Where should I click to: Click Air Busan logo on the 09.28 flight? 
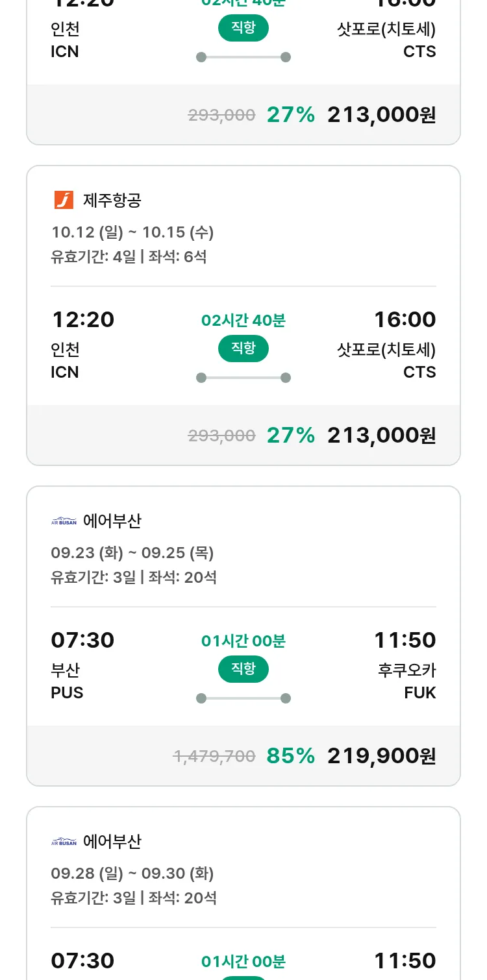tap(64, 841)
